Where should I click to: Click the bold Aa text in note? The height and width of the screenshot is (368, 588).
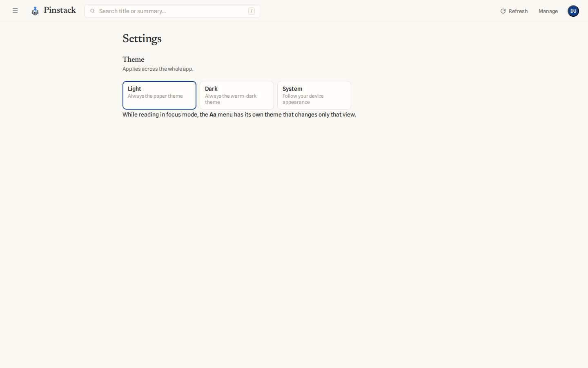click(x=213, y=114)
